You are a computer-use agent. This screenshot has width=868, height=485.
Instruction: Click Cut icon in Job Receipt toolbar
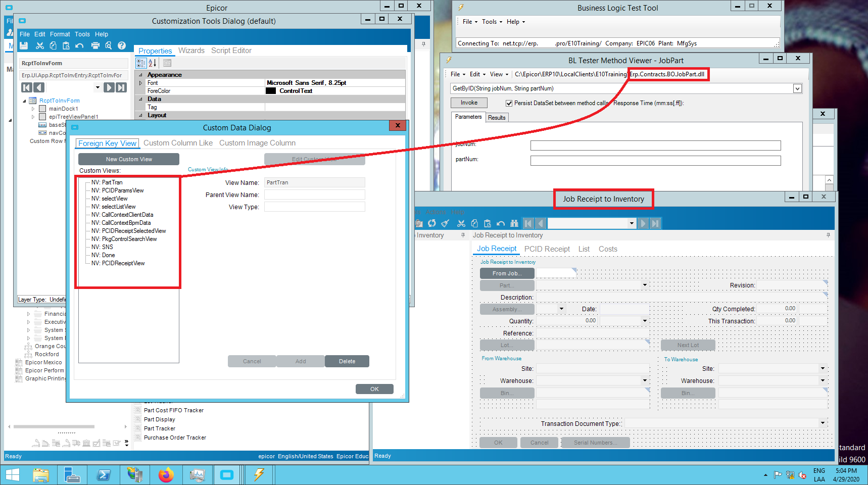point(461,223)
